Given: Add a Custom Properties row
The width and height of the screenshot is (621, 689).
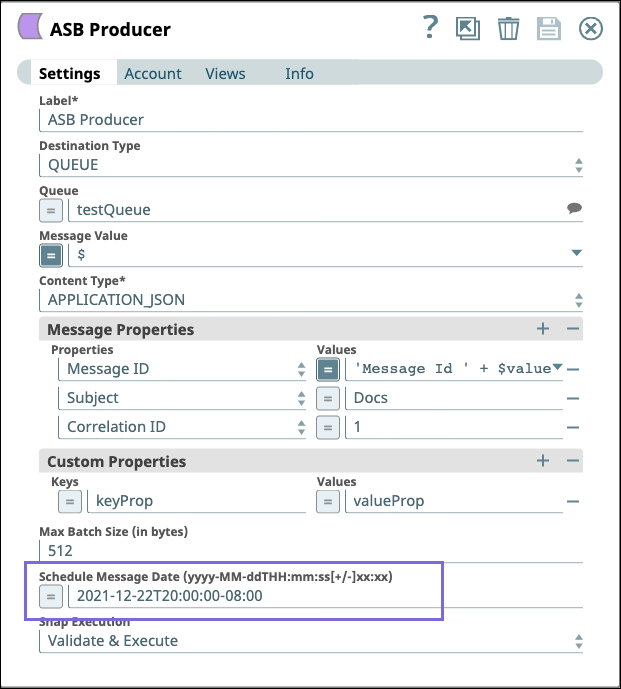Looking at the screenshot, I should coord(543,461).
